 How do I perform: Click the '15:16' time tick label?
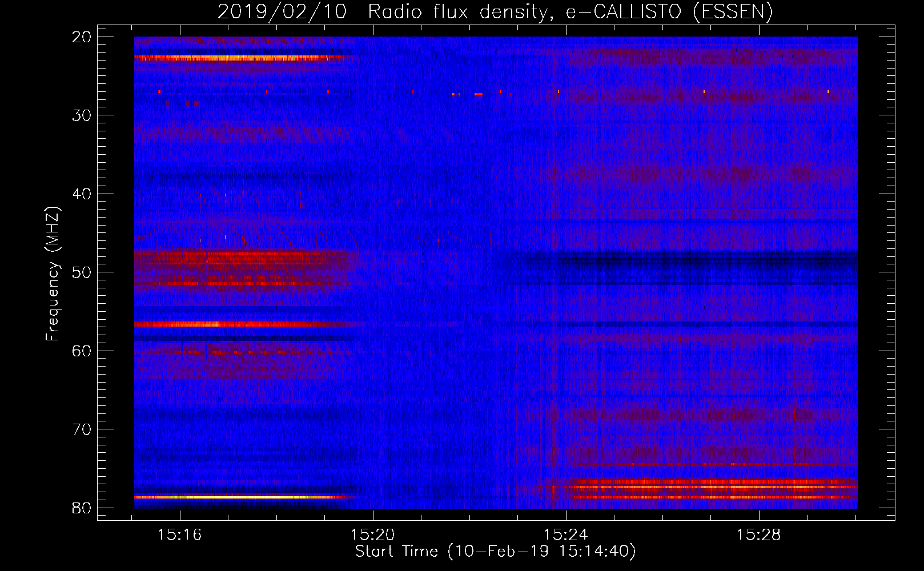point(180,535)
